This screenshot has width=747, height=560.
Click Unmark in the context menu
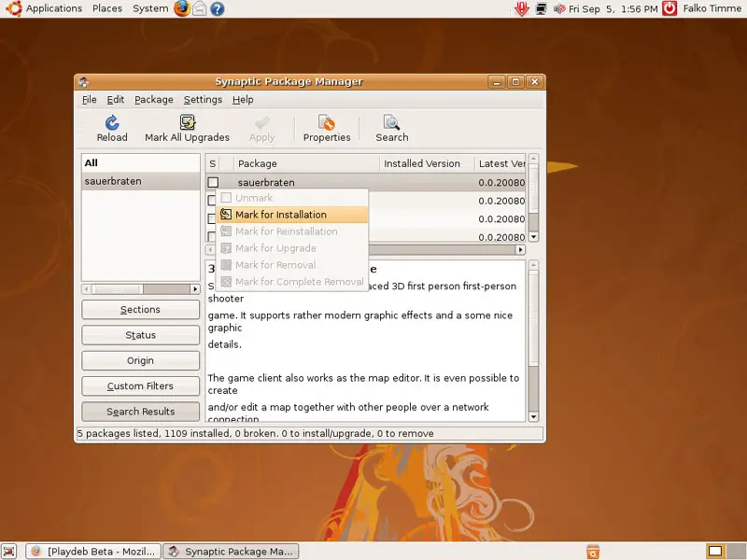click(292, 198)
